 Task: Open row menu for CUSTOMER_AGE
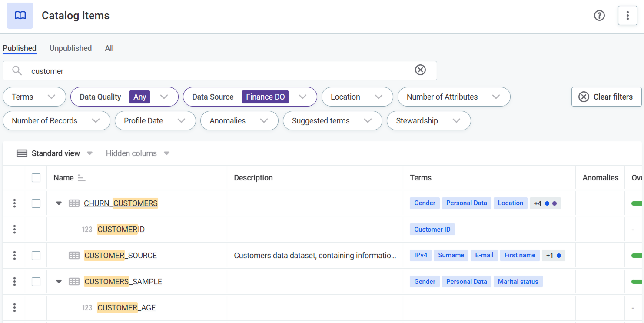pos(14,307)
